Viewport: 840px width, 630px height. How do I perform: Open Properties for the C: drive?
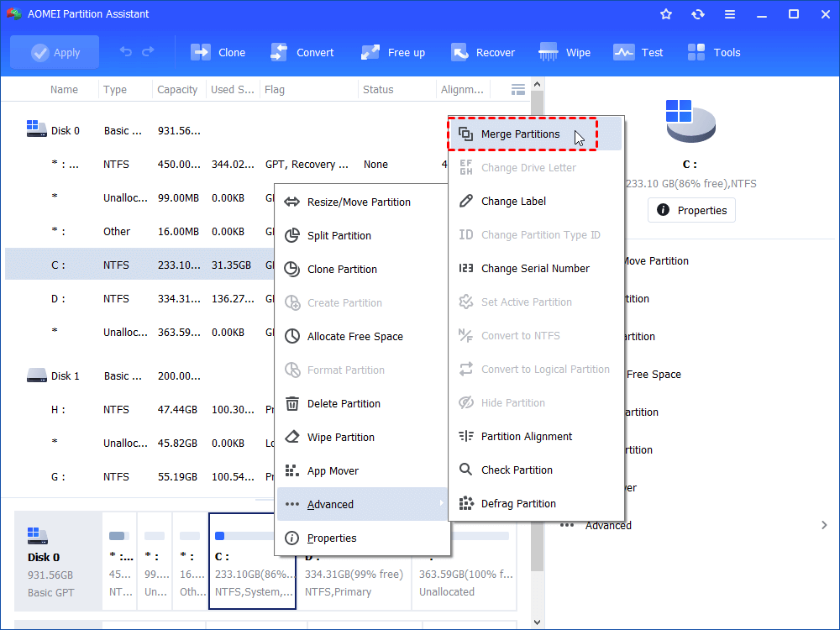(x=691, y=210)
